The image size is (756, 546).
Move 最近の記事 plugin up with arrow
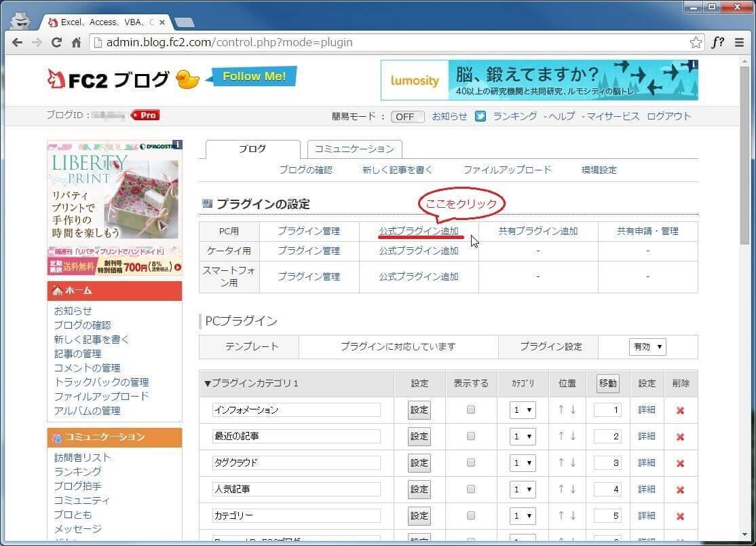click(x=561, y=436)
